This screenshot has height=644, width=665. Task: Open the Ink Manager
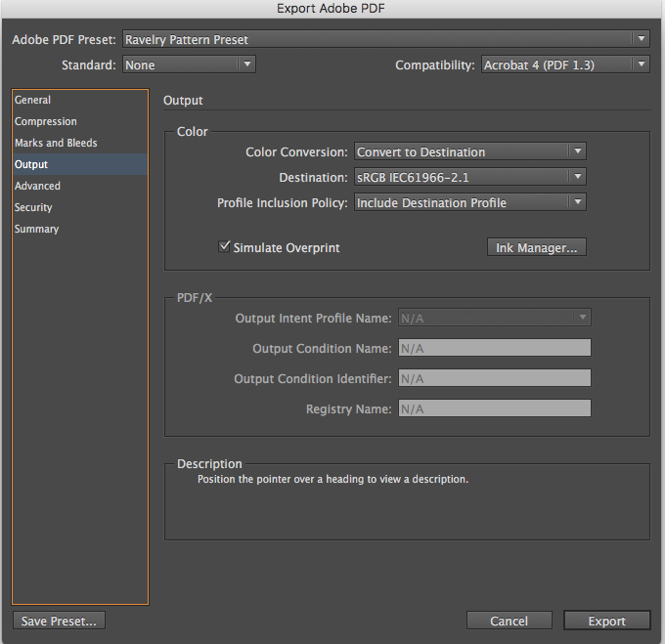pos(537,247)
